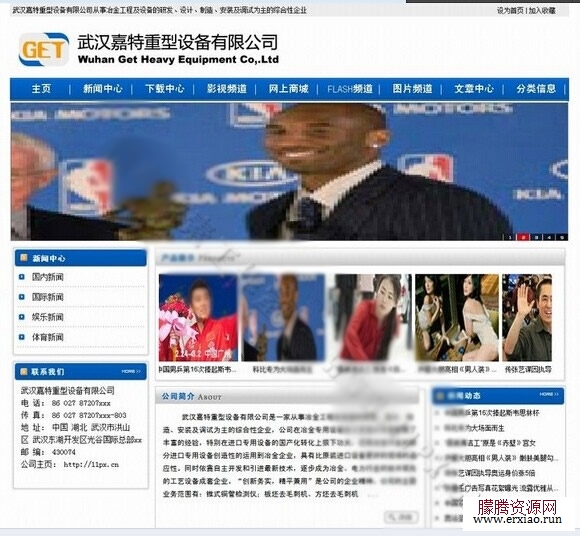Image resolution: width=580 pixels, height=536 pixels.
Task: Open the FLASH频道 menu item
Action: pos(350,89)
